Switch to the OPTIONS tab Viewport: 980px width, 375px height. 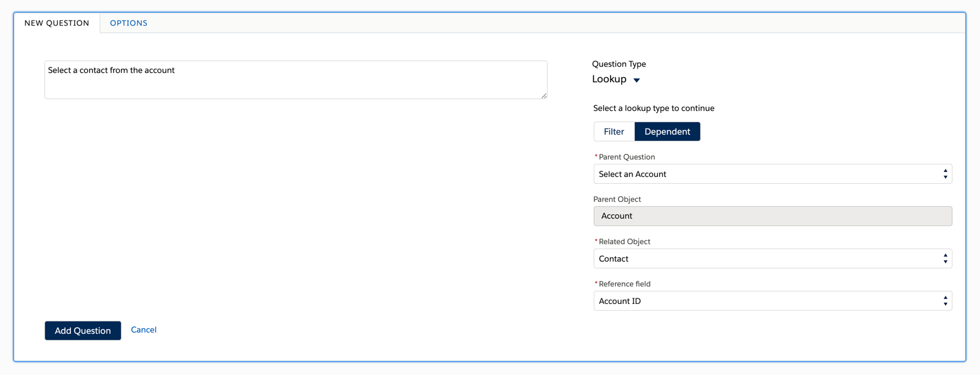128,23
